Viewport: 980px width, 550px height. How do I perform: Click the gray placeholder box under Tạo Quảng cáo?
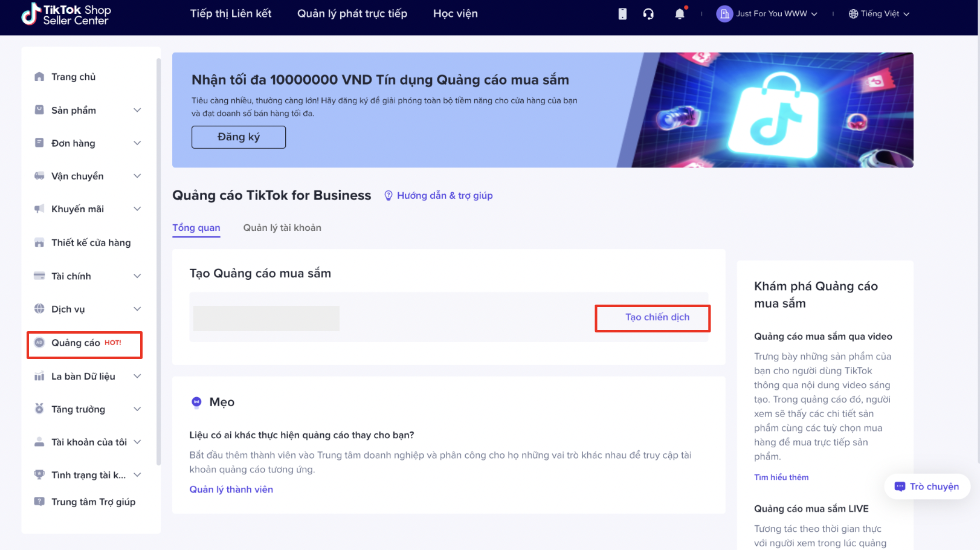(x=266, y=319)
